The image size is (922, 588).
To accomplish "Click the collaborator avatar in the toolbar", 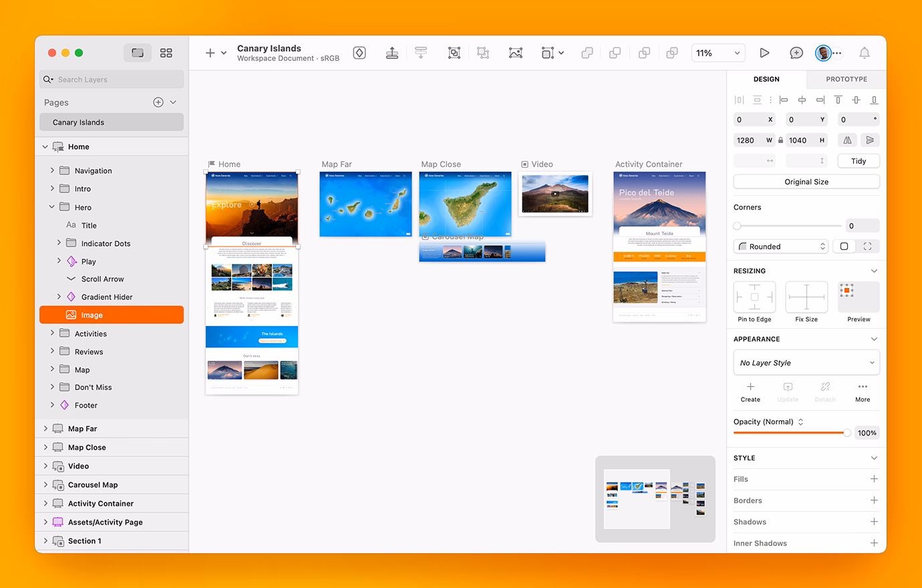I will tap(823, 53).
